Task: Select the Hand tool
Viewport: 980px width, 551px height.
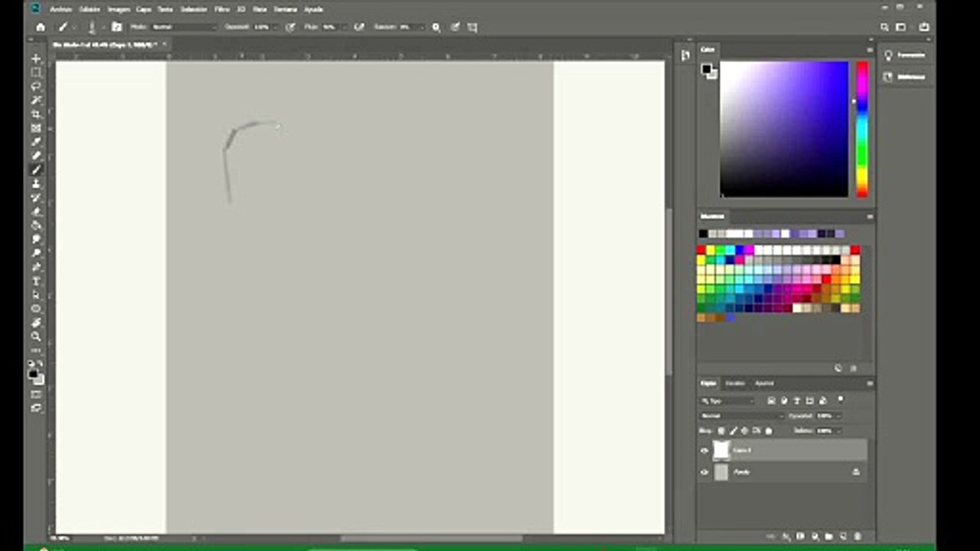Action: click(x=36, y=322)
